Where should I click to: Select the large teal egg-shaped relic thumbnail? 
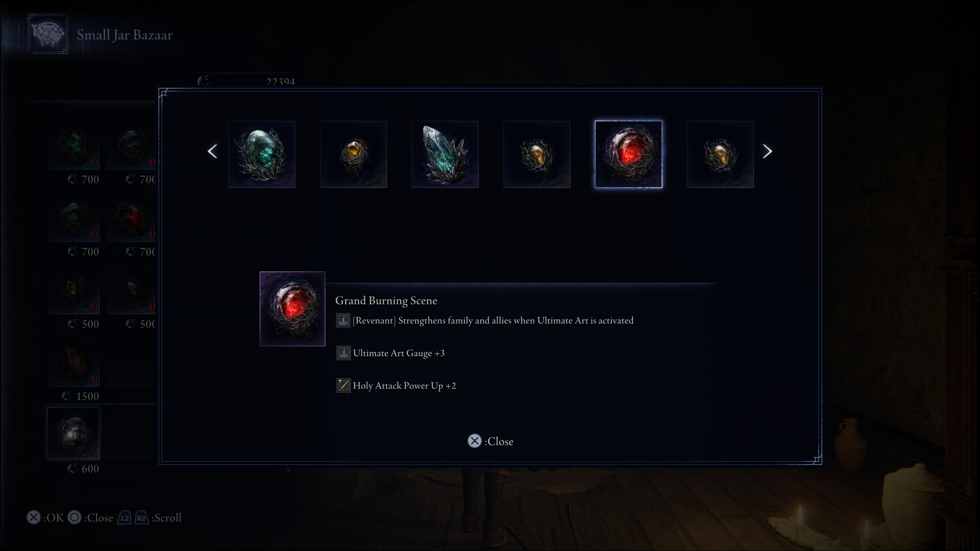click(262, 154)
